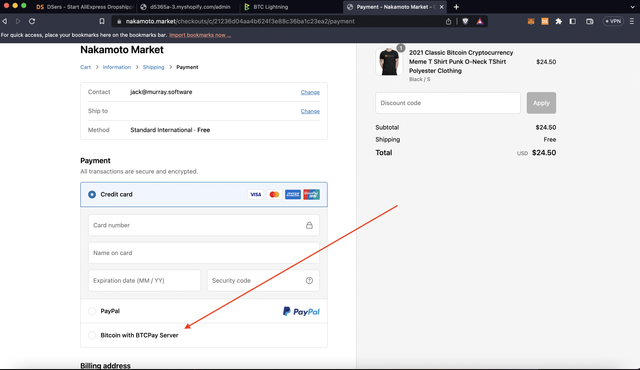This screenshot has height=370, width=640.
Task: Open the Brave Shields lion icon
Action: (x=465, y=21)
